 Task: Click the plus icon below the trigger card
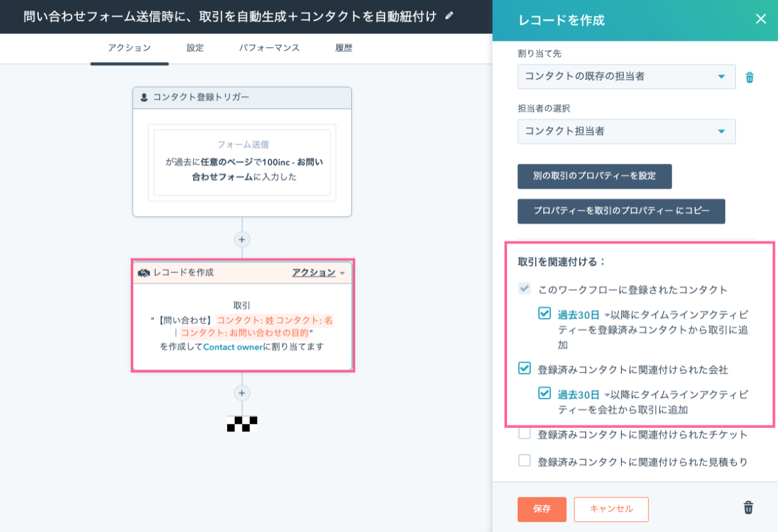242,239
